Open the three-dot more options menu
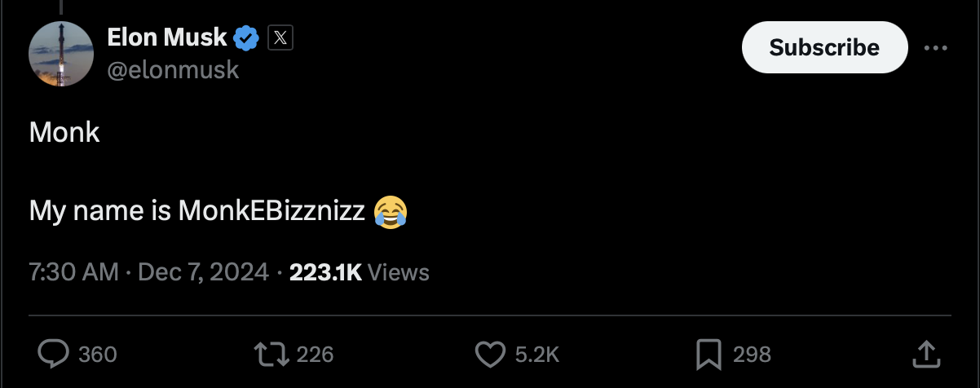The image size is (980, 388). [x=935, y=48]
